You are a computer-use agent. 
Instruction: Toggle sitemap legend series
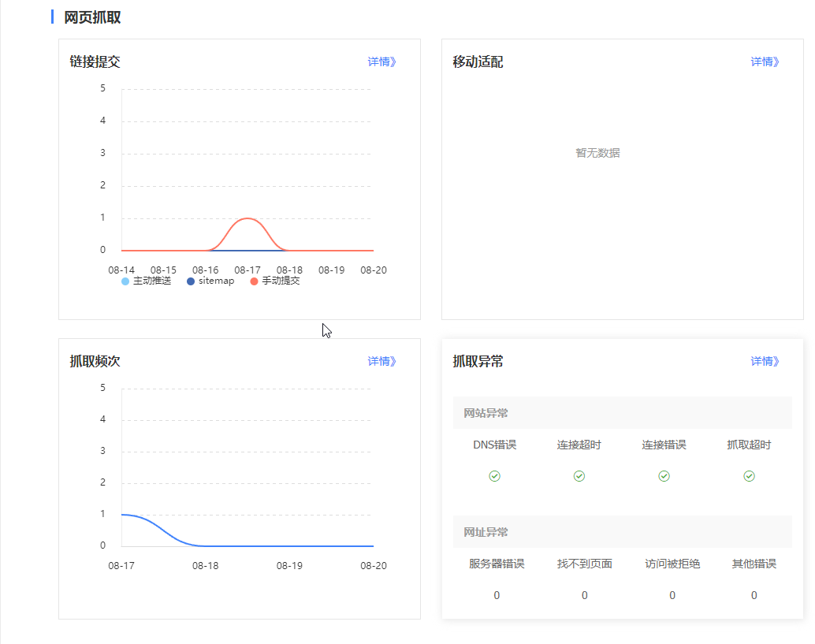pos(210,281)
